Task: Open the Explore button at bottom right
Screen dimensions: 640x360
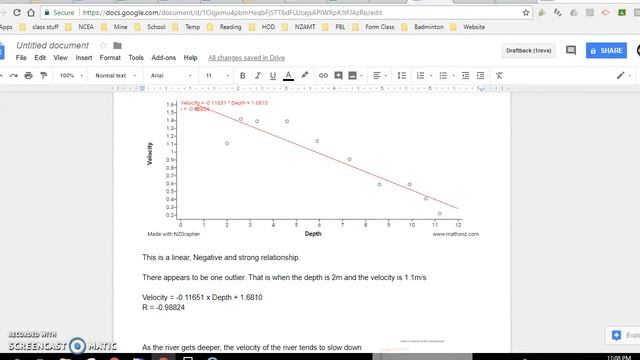Action: click(x=624, y=335)
